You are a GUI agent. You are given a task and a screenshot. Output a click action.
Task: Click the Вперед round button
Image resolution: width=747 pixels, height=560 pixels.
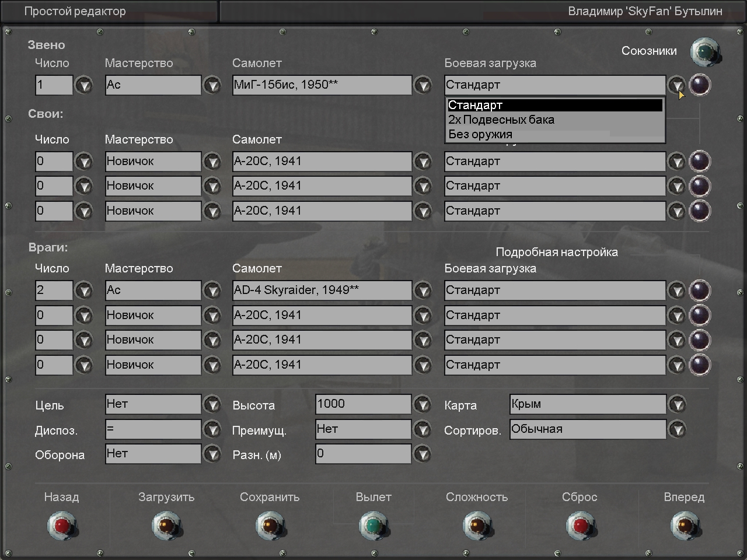[685, 526]
